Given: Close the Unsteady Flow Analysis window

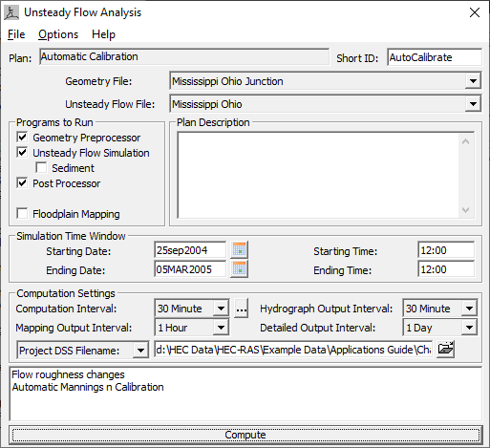Looking at the screenshot, I should point(475,12).
